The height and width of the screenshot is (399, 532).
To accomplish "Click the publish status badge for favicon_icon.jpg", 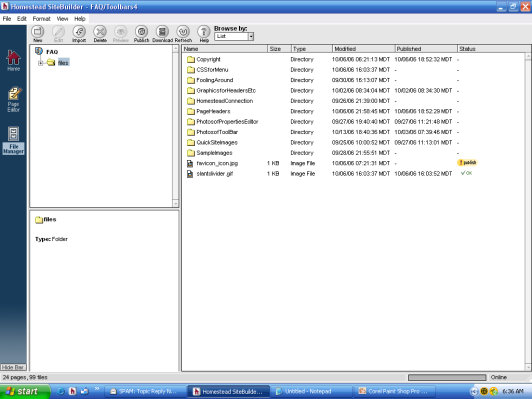I will point(467,163).
